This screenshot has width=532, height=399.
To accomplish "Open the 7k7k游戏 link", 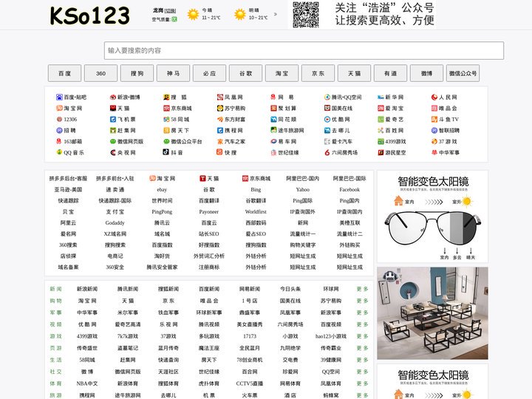I will (128, 337).
